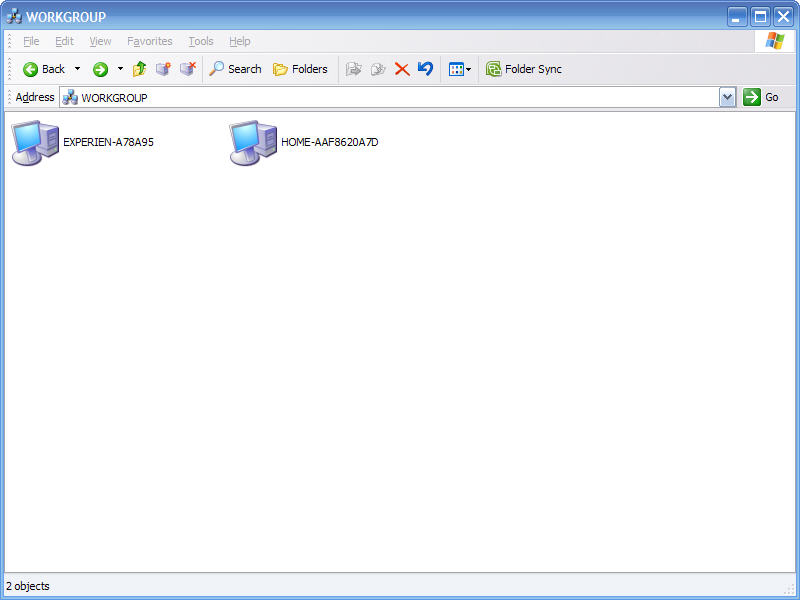The height and width of the screenshot is (600, 800).
Task: Open the Views dropdown button
Action: coord(460,69)
